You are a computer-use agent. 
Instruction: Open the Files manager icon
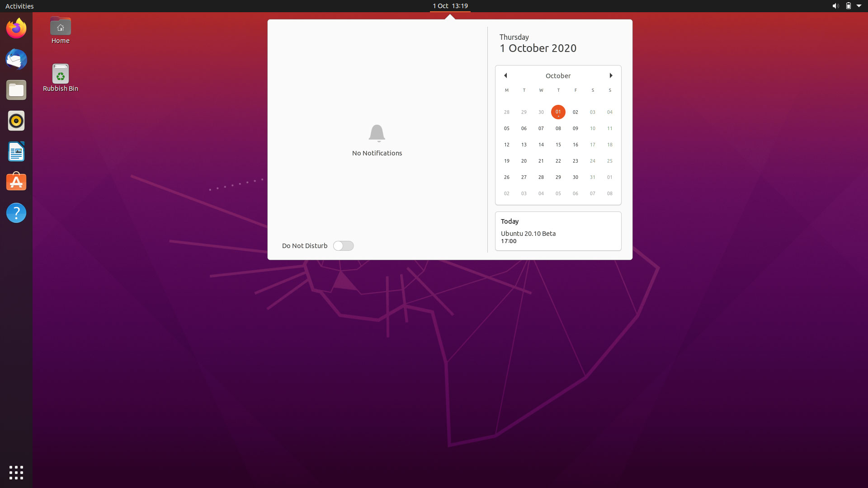(16, 90)
